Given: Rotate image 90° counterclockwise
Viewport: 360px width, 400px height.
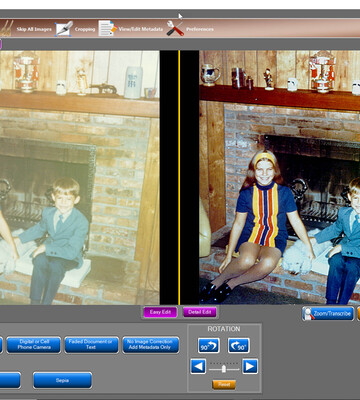Looking at the screenshot, I should click(x=209, y=345).
